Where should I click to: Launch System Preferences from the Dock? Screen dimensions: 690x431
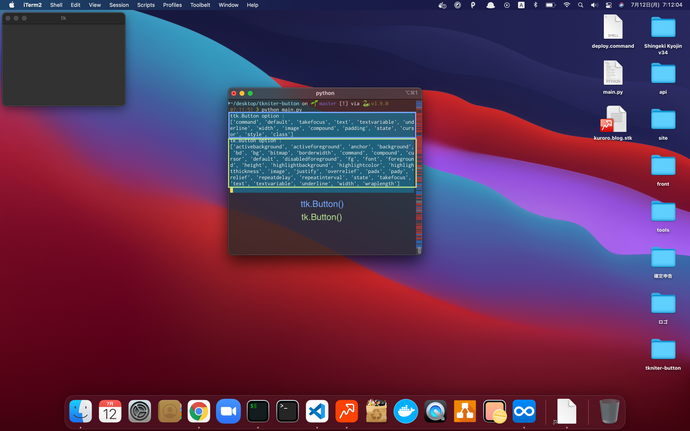coord(139,411)
